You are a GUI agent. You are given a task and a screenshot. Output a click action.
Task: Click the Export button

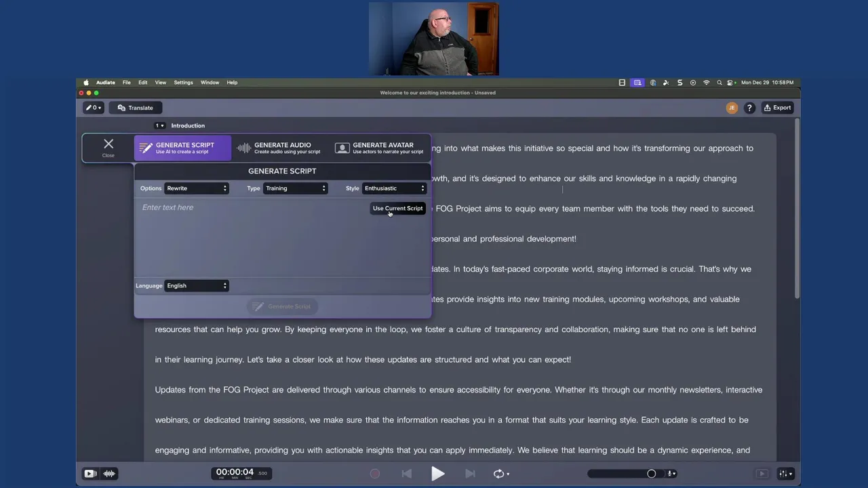(777, 108)
